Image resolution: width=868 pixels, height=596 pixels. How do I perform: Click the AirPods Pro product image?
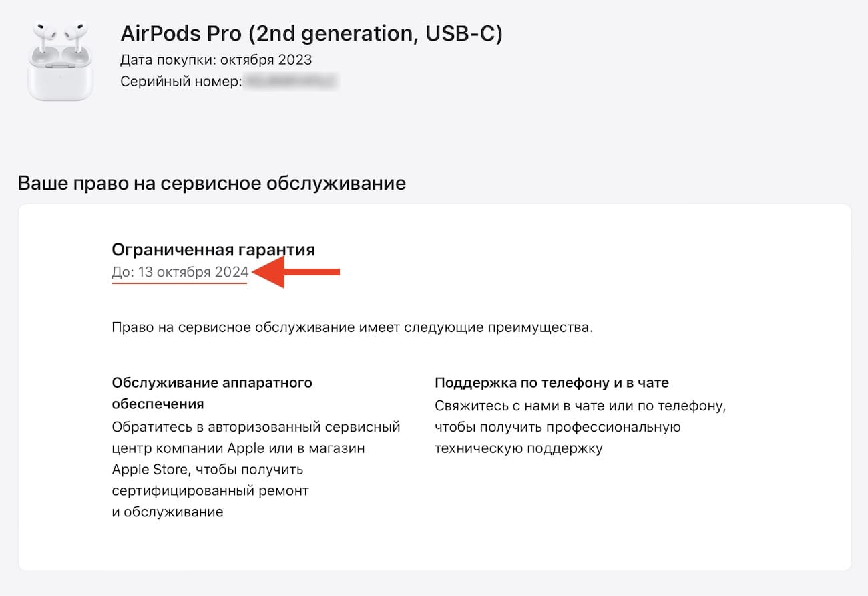tap(60, 61)
